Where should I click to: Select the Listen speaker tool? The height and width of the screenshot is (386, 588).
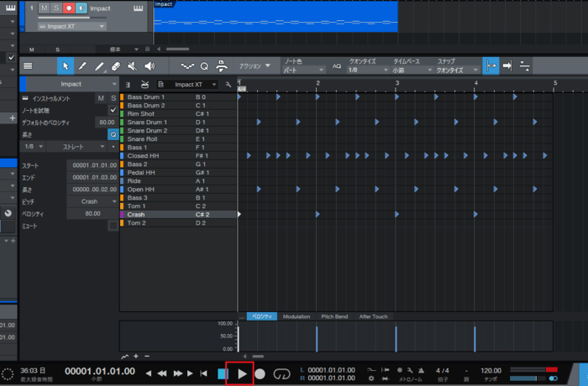pyautogui.click(x=150, y=65)
